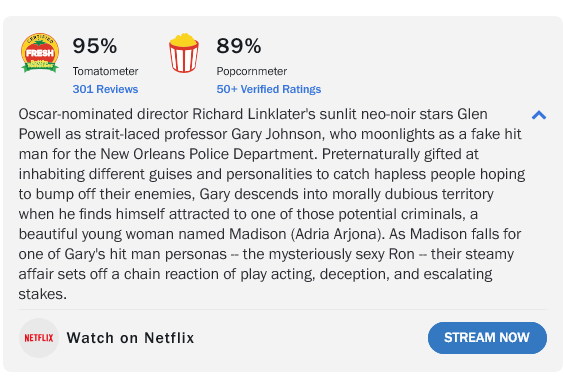This screenshot has height=388, width=563.
Task: Click the horizontal divider above the Netflix row
Action: [283, 309]
